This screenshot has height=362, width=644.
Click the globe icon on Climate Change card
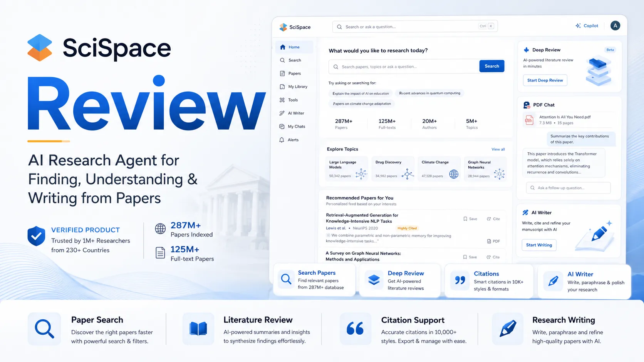click(454, 174)
